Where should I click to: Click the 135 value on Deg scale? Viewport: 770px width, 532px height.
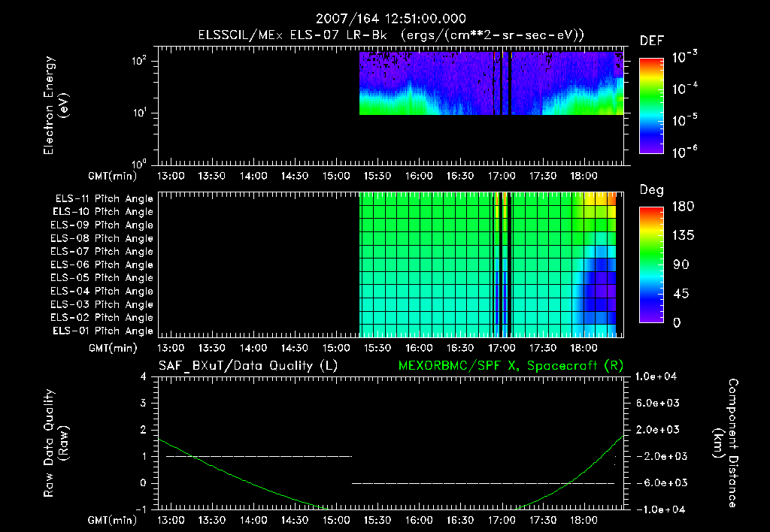(683, 236)
